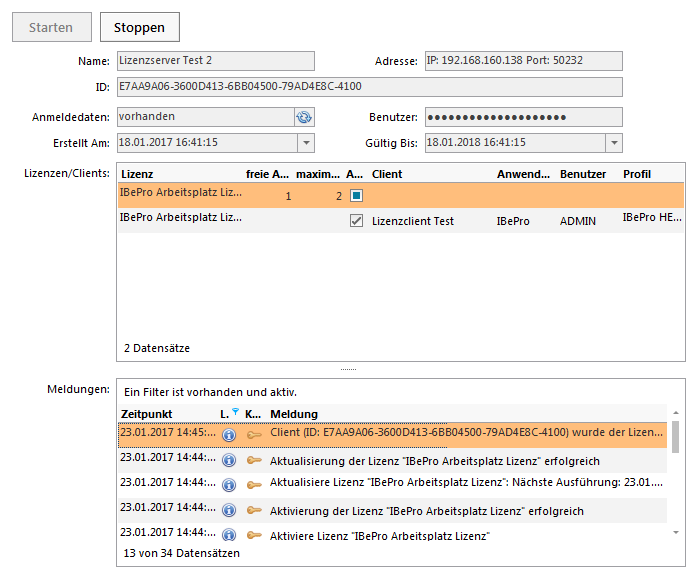The image size is (698, 579).
Task: Click the key icon in the highlighted Client message row
Action: [x=255, y=435]
